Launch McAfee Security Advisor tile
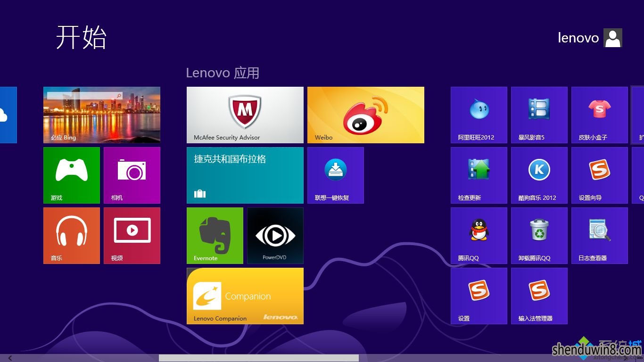644x362 pixels. point(245,115)
